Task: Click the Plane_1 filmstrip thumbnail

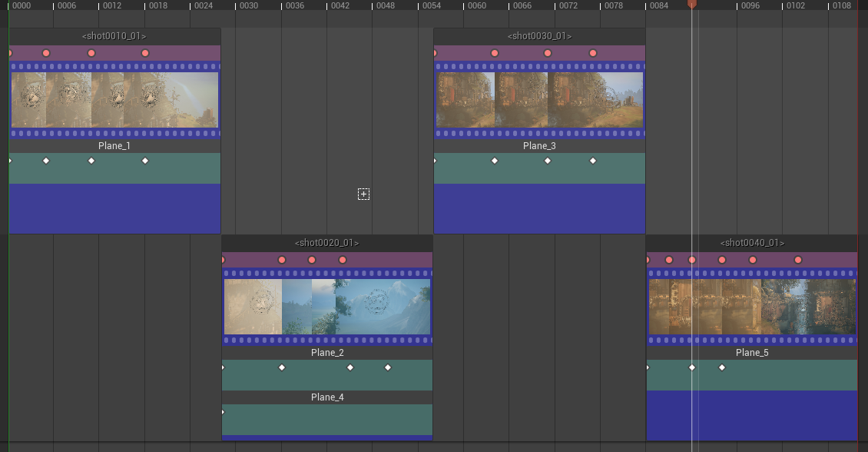Action: 114,98
